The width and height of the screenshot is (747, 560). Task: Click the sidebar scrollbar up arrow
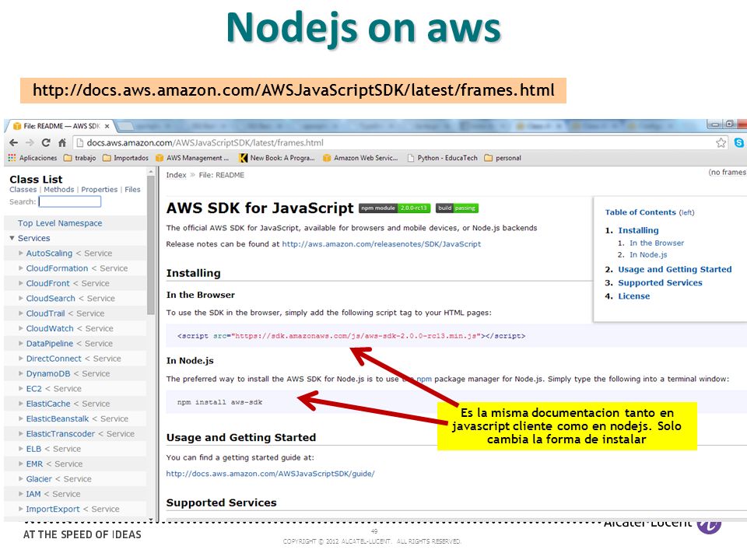pos(151,171)
